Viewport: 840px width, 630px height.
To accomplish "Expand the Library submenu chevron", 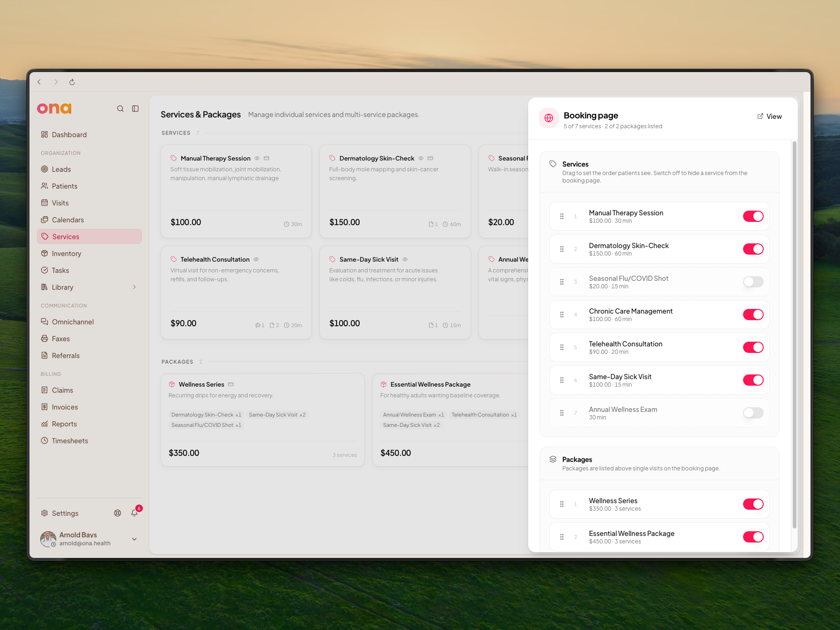I will pos(134,287).
